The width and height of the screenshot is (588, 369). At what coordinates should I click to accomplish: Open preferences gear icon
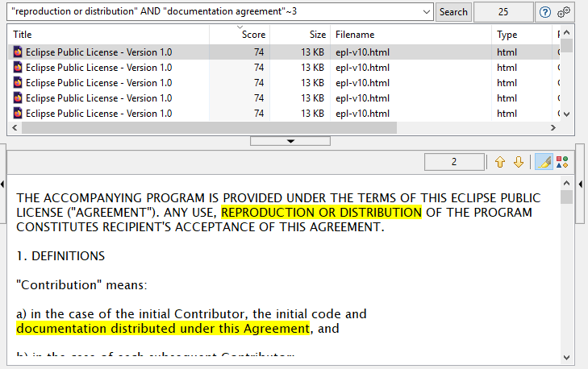(564, 12)
